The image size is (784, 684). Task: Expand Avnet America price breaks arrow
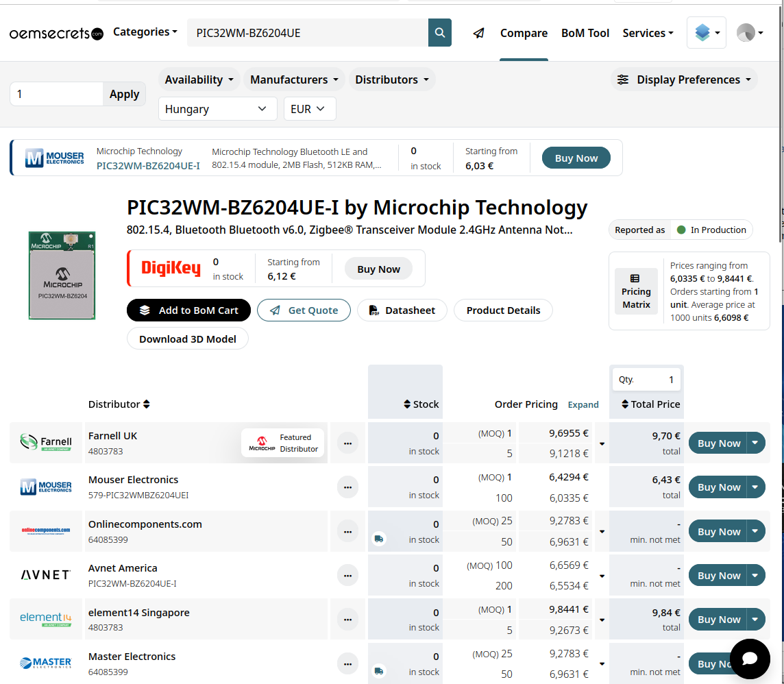[602, 576]
